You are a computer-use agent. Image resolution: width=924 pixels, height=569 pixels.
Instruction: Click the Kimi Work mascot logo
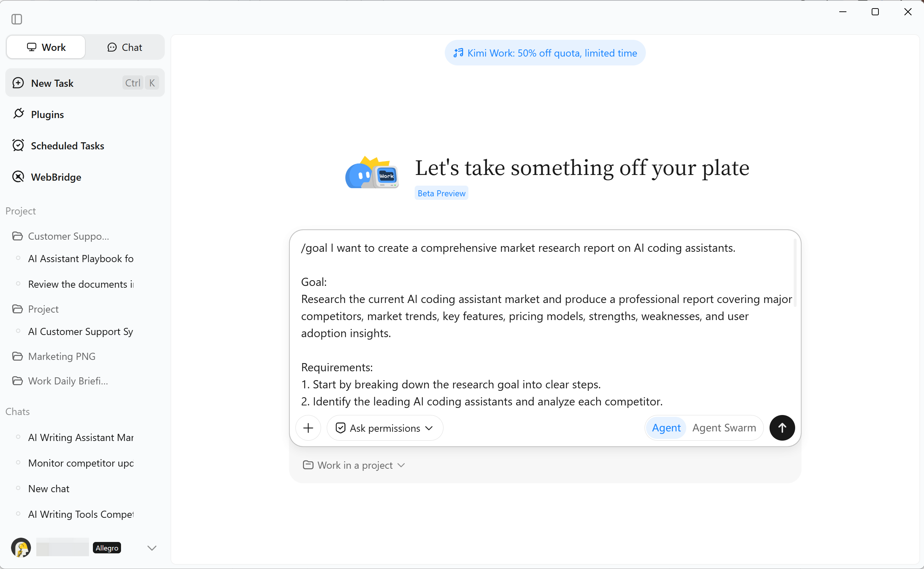(x=372, y=172)
